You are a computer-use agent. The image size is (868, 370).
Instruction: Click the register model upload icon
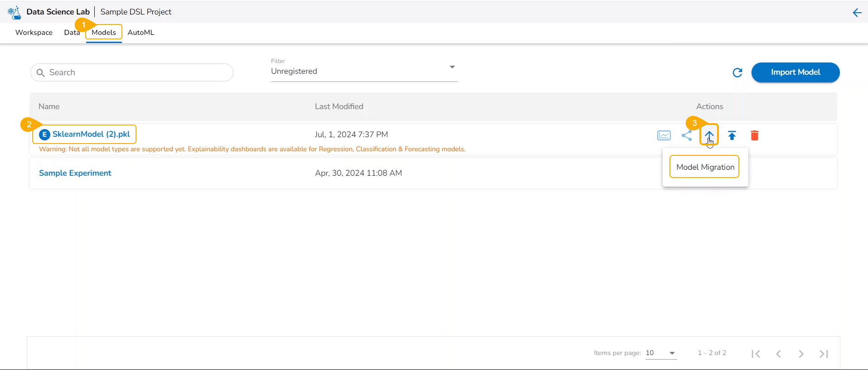click(732, 135)
